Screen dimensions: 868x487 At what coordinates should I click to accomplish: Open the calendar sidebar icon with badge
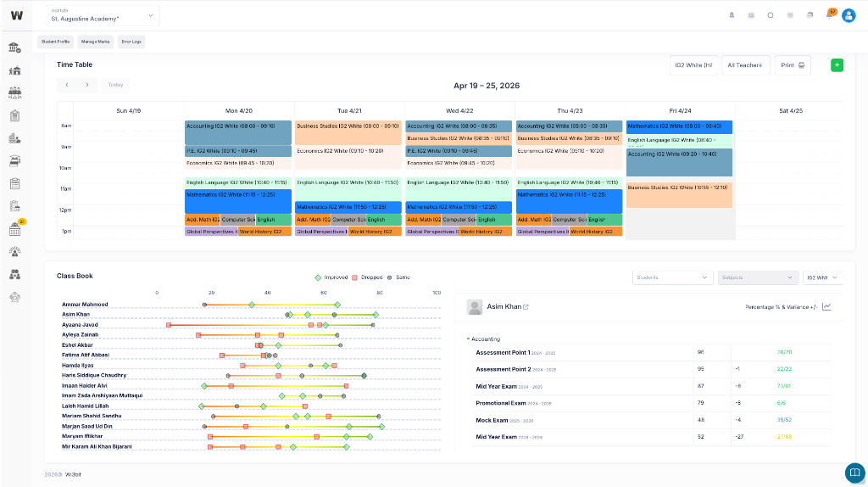click(15, 229)
